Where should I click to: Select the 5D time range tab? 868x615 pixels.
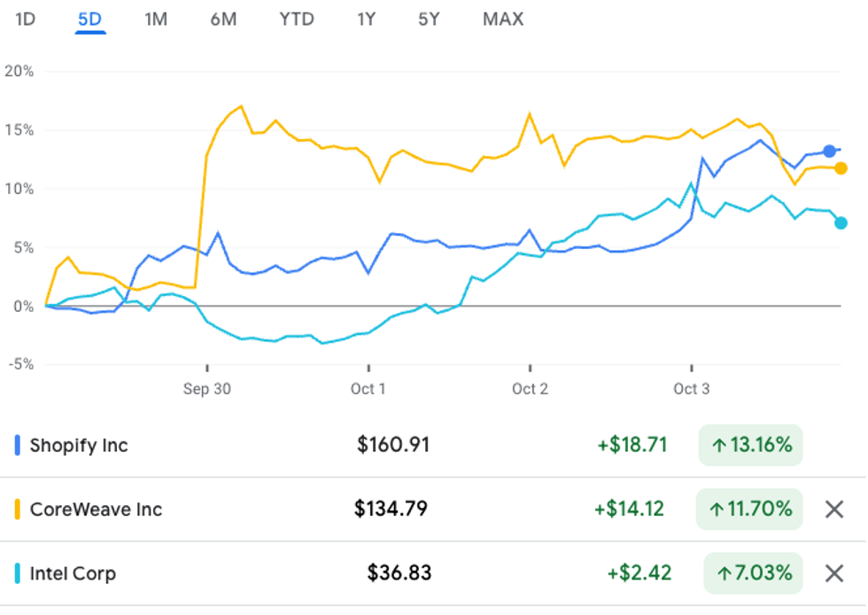point(90,19)
